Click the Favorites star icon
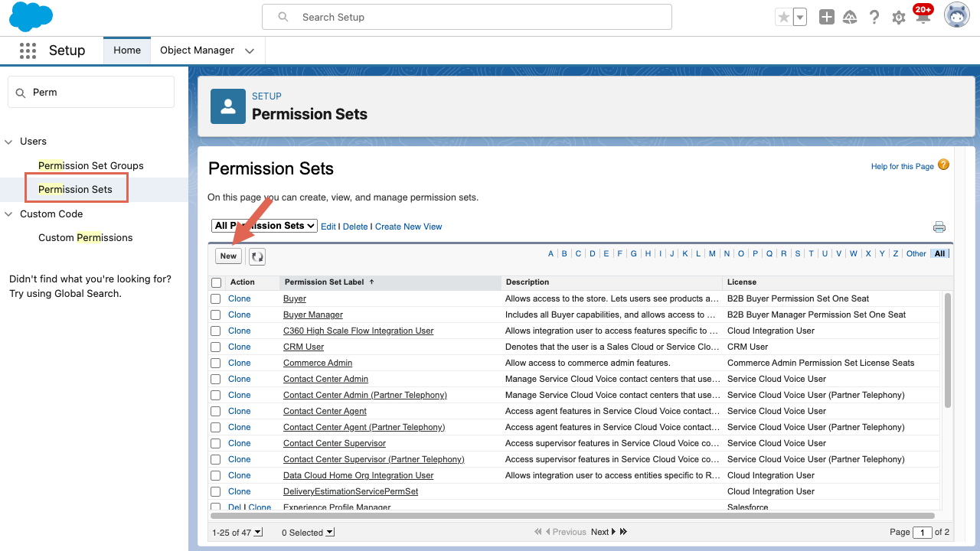 coord(783,17)
